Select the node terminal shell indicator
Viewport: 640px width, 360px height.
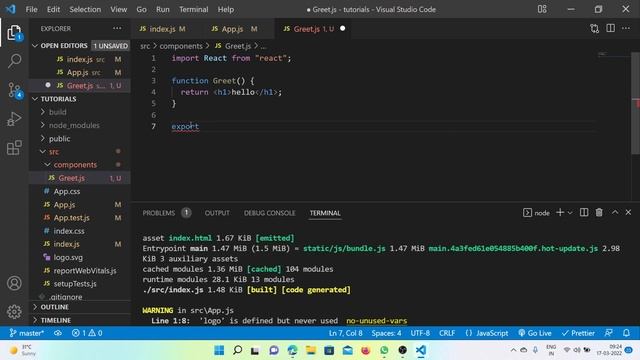536,213
